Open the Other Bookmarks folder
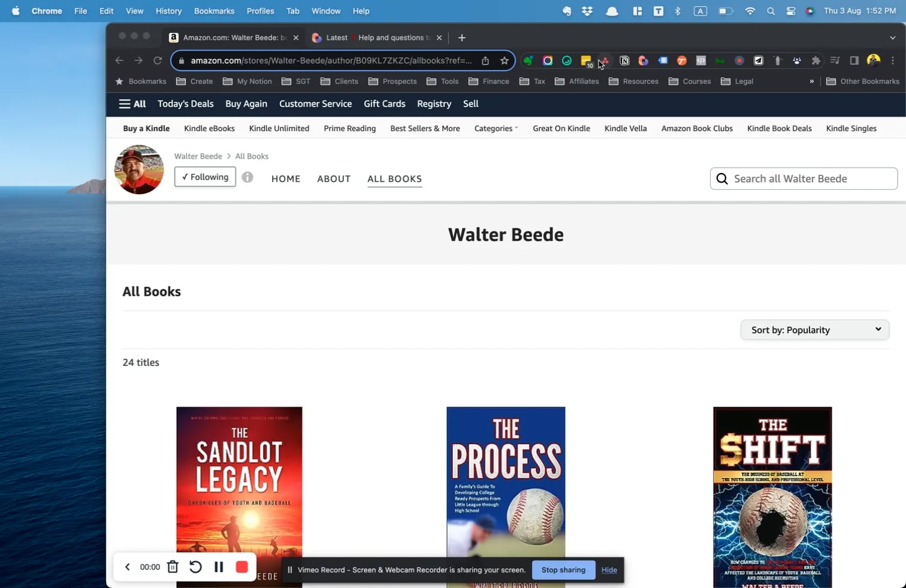 863,81
